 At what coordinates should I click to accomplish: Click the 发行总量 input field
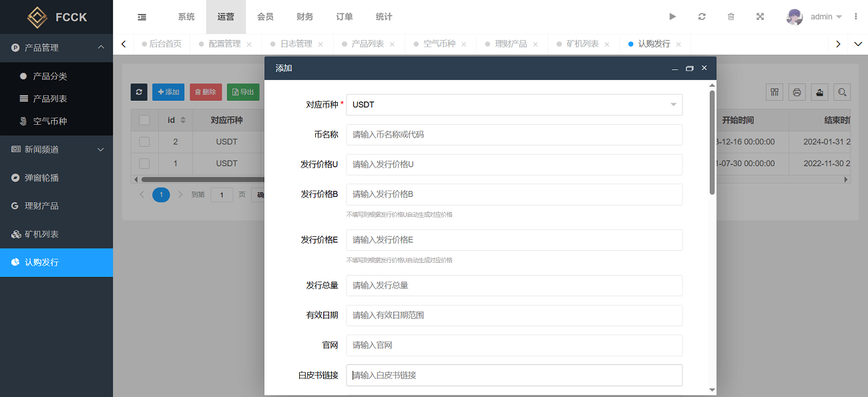(x=514, y=286)
